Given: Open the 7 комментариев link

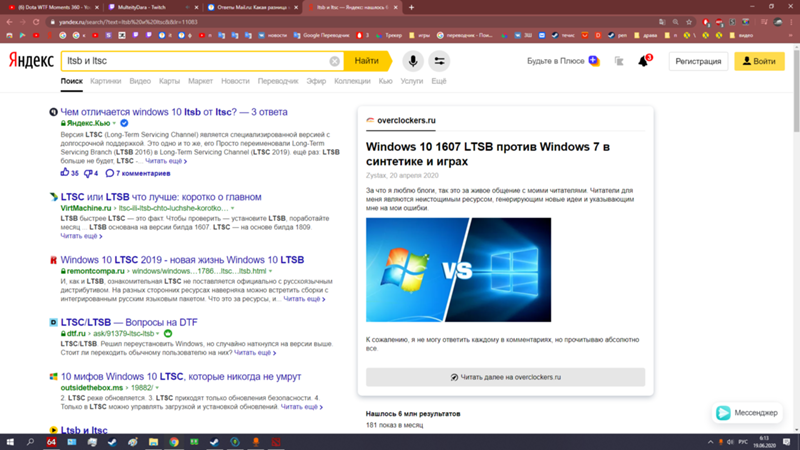Looking at the screenshot, I should coord(138,173).
